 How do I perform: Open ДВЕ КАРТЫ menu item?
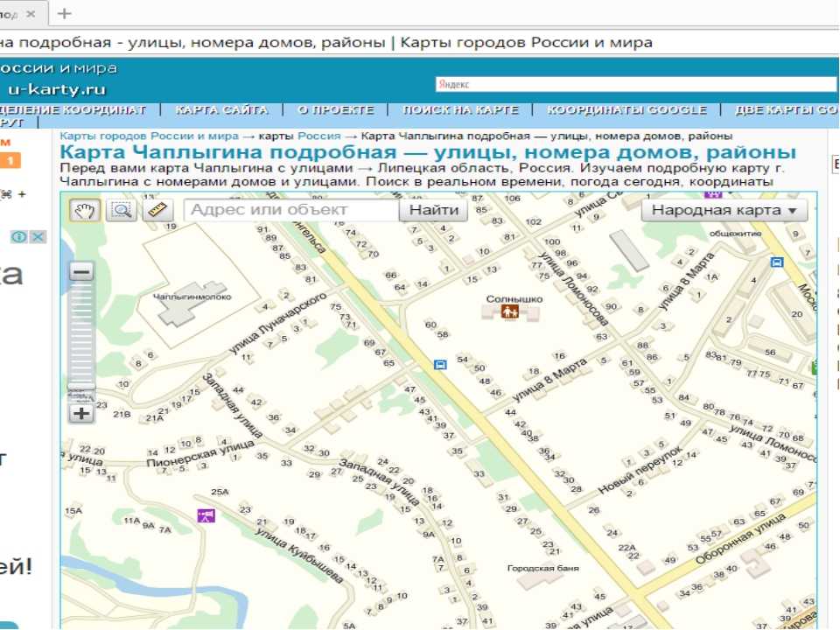786,110
